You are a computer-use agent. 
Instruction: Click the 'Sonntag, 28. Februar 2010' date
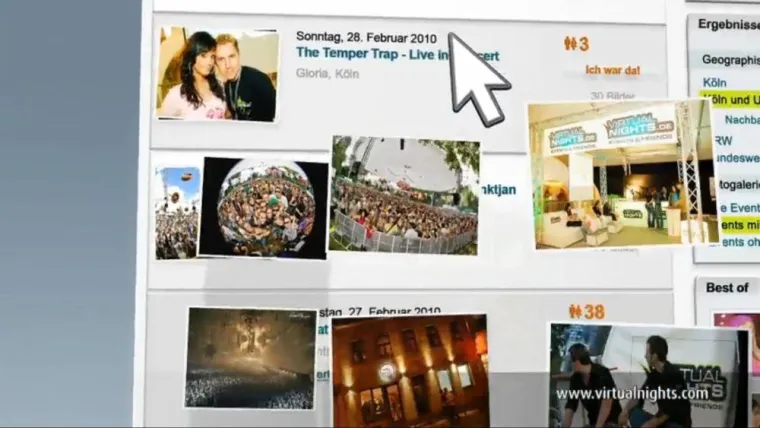tap(366, 37)
